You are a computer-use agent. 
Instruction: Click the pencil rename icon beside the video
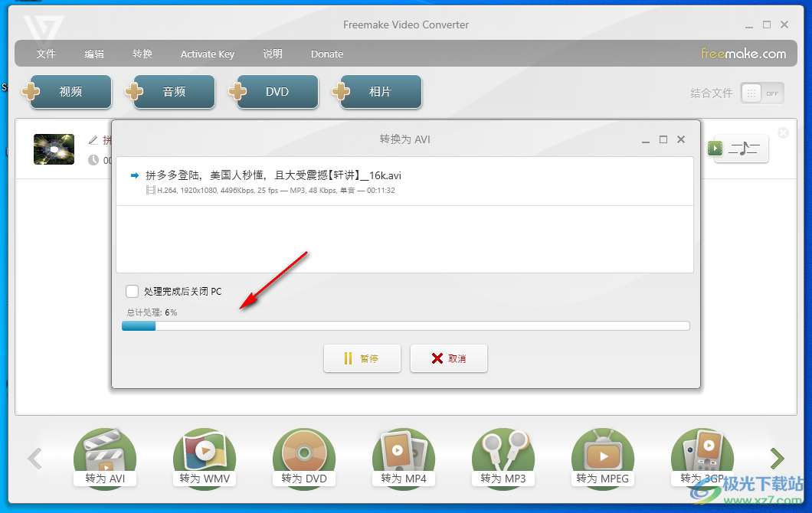[x=93, y=140]
